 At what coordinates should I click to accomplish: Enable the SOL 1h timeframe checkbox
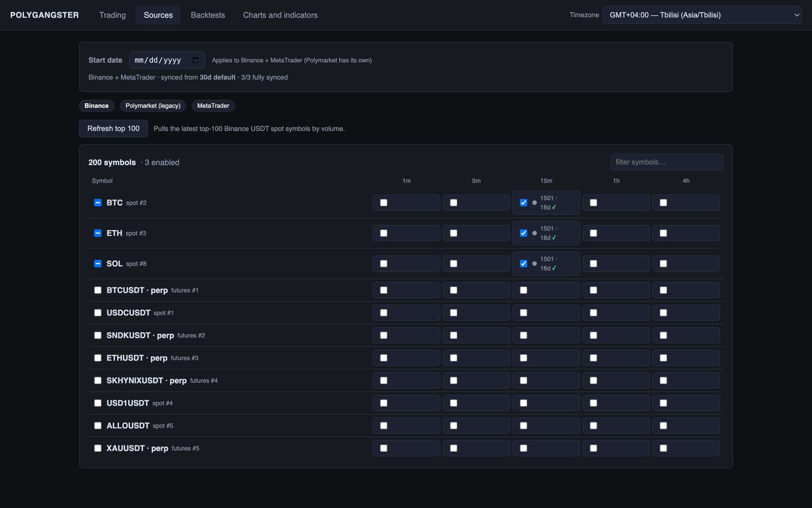pos(593,264)
